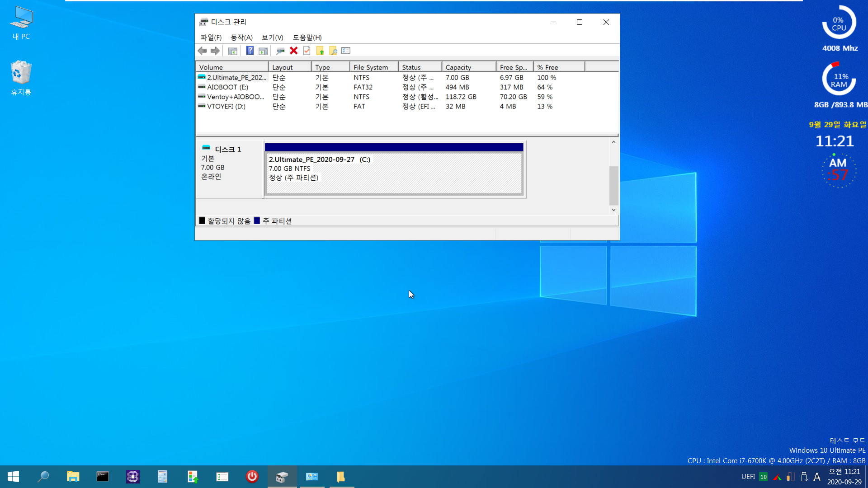Click the rescan disks drive icon
868x488 pixels.
pos(280,51)
